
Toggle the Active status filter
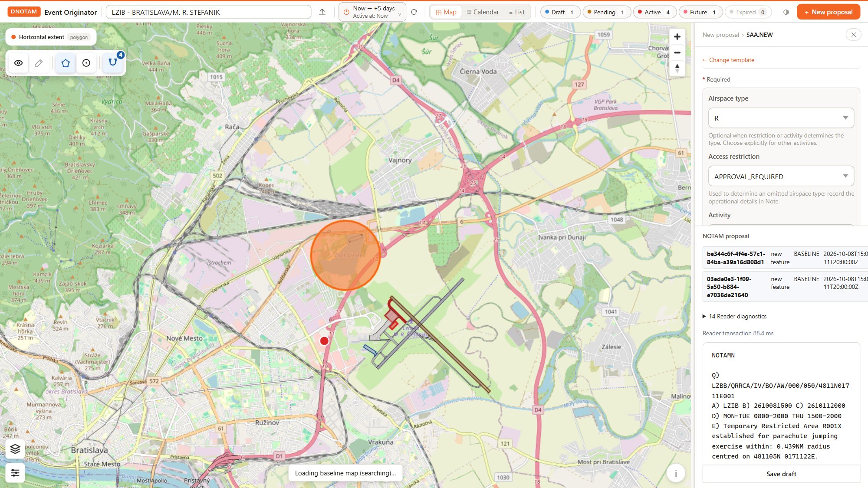654,12
